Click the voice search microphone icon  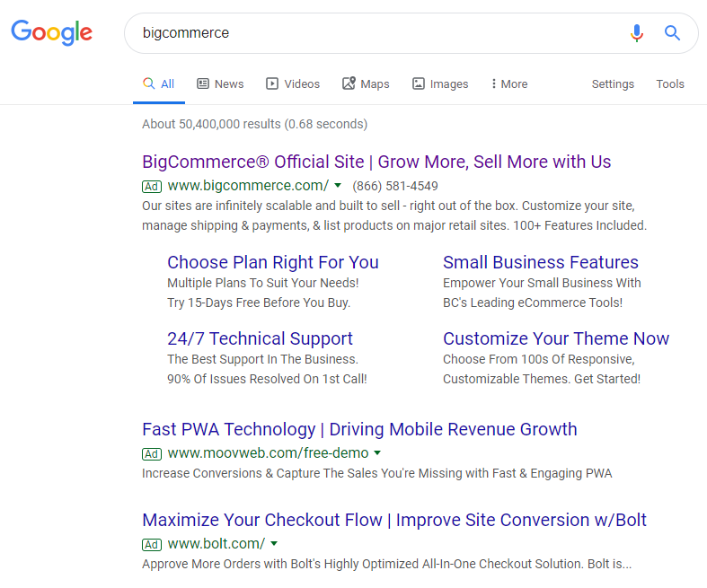pyautogui.click(x=637, y=33)
